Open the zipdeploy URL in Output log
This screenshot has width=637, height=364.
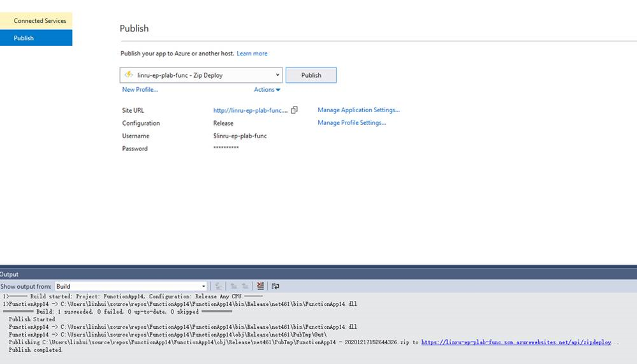tap(516, 342)
